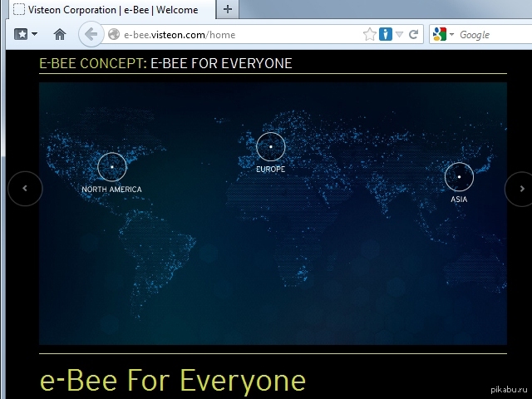Select the Asia map hotspot
The image size is (532, 399).
click(459, 177)
